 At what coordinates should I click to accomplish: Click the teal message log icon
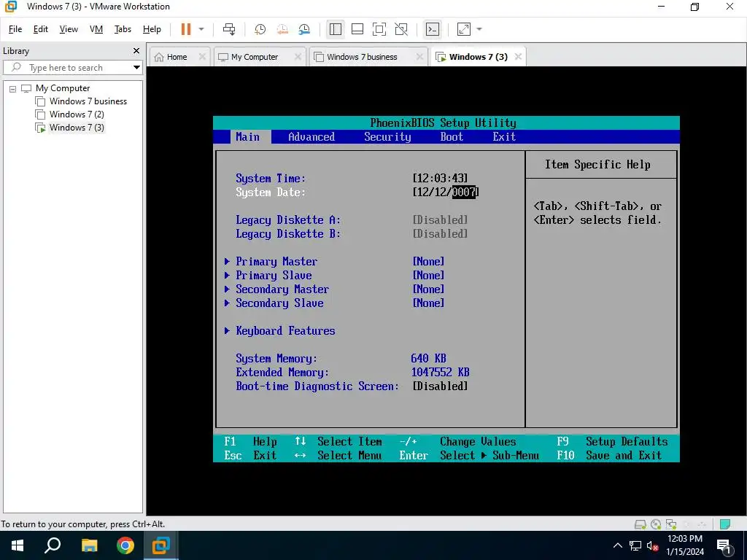[x=725, y=524]
